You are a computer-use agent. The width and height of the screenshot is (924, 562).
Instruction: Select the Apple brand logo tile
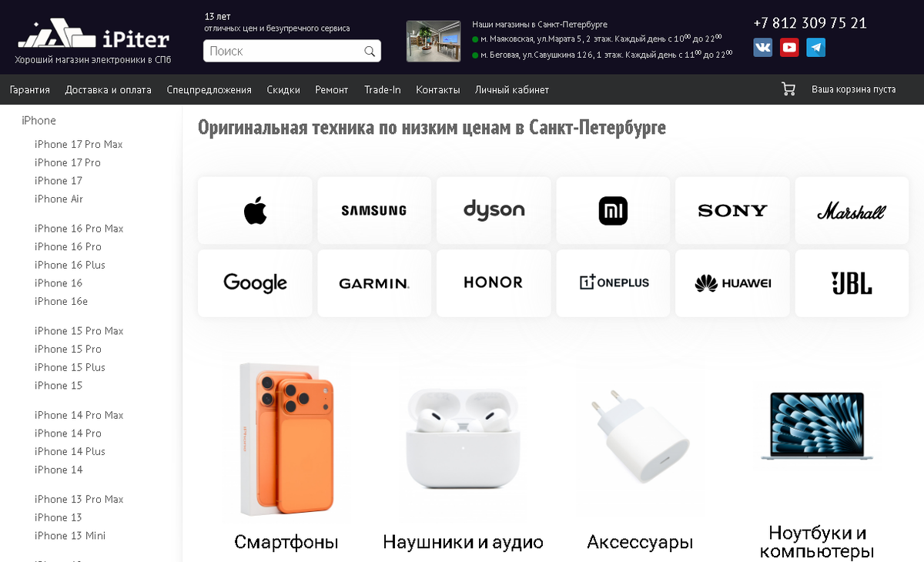point(255,210)
